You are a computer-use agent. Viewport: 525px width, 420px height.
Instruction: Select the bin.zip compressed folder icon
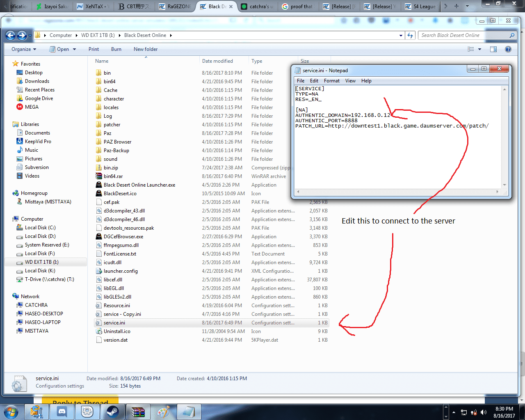(x=99, y=168)
